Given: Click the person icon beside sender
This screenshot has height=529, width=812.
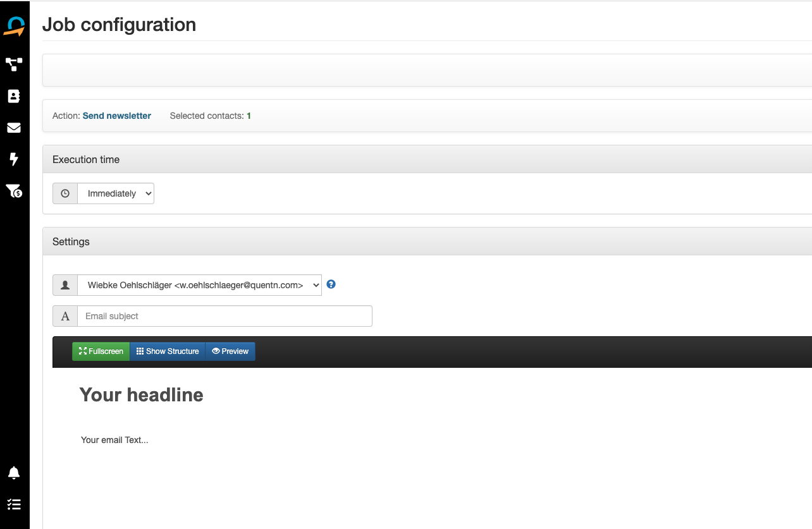Looking at the screenshot, I should tap(65, 285).
